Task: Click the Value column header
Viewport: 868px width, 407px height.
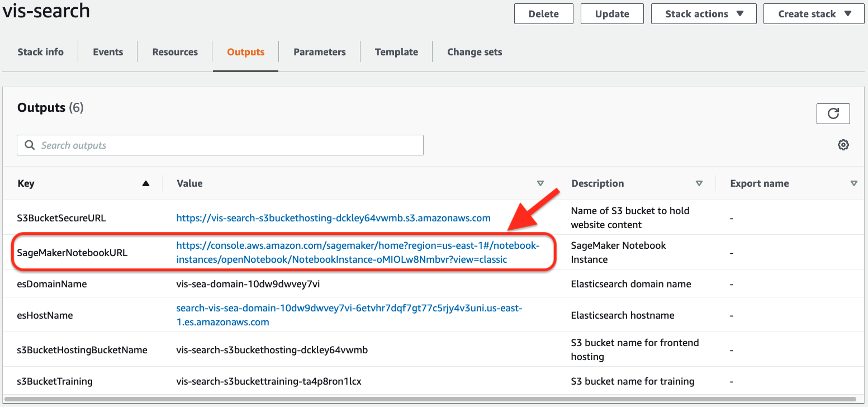Action: (x=189, y=183)
